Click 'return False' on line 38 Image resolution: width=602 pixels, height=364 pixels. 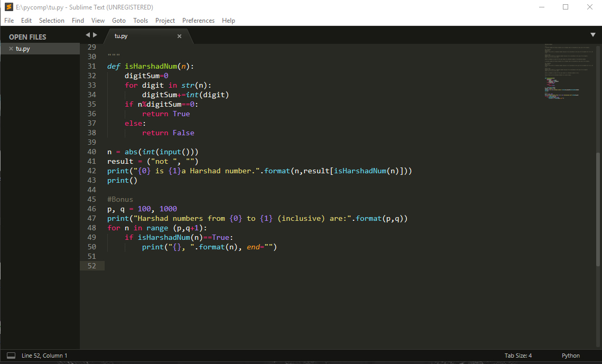[x=168, y=133]
